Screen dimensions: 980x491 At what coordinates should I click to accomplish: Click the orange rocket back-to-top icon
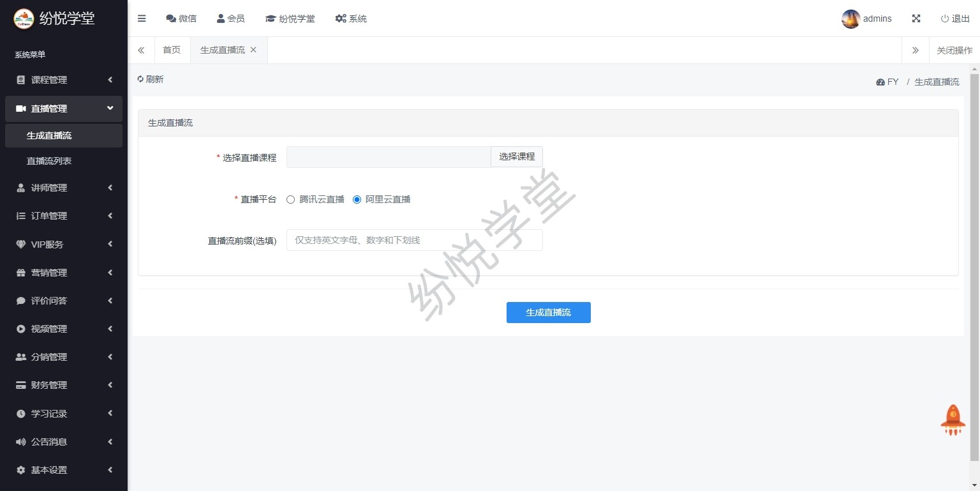coord(953,420)
